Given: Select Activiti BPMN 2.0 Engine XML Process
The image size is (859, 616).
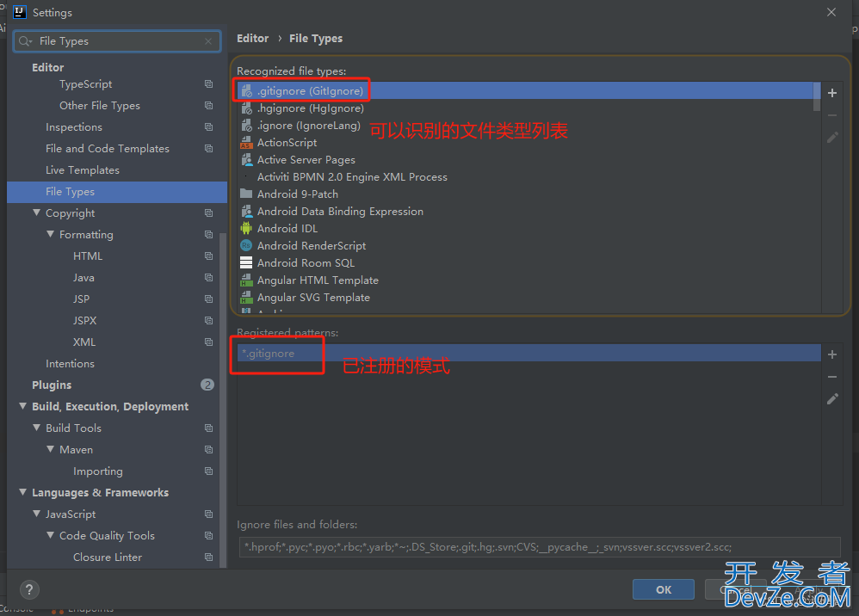Looking at the screenshot, I should tap(526, 177).
